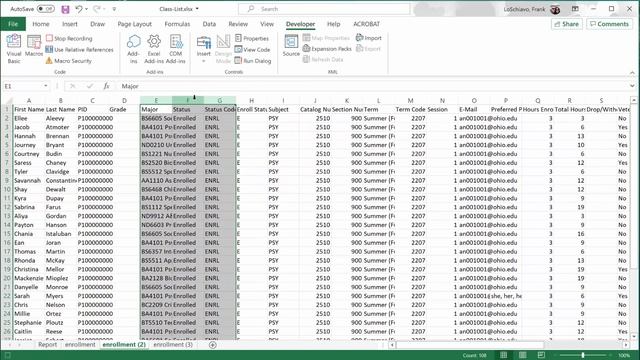Open the XML Source pane
The image size is (640, 360).
[x=291, y=46]
